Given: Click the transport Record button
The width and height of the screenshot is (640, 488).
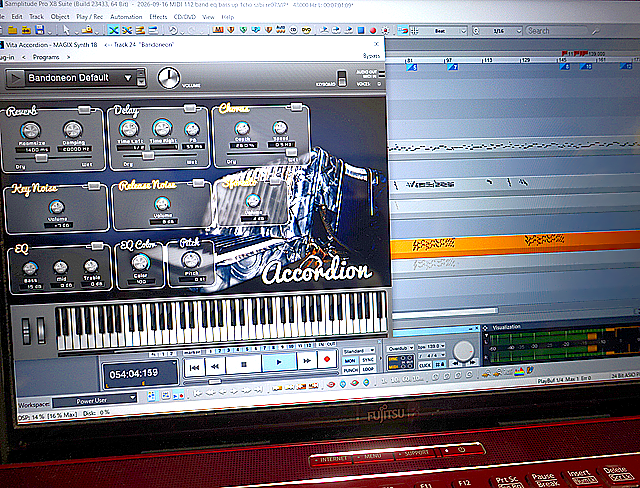Looking at the screenshot, I should point(327,359).
